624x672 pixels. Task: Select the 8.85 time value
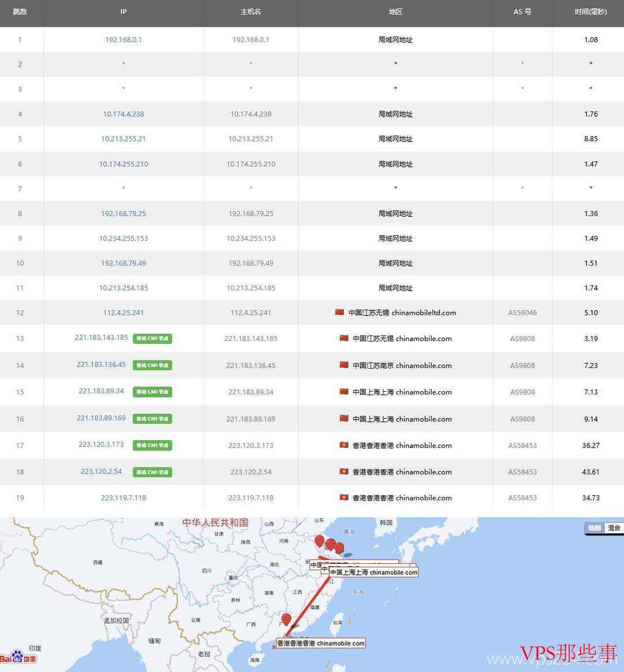(590, 139)
